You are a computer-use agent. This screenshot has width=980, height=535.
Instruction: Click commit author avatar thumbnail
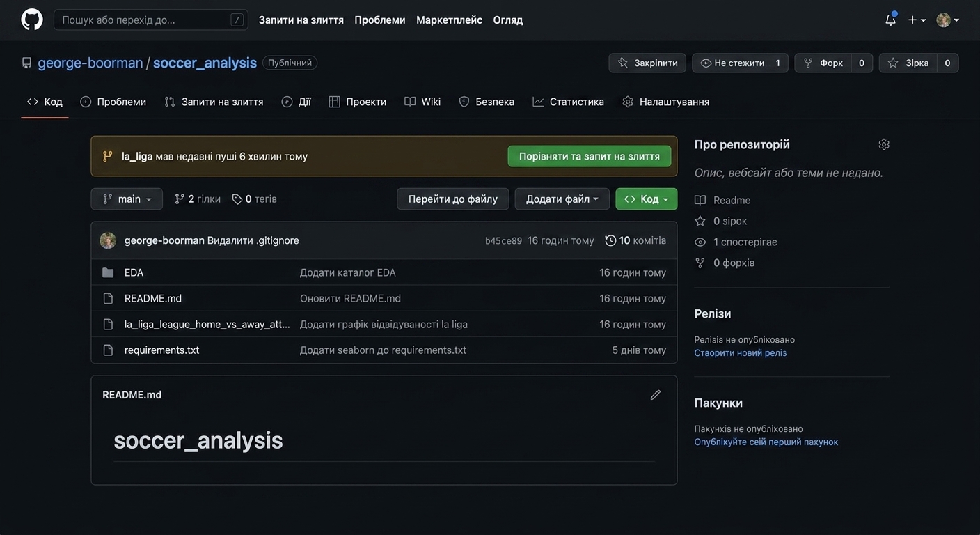point(108,240)
